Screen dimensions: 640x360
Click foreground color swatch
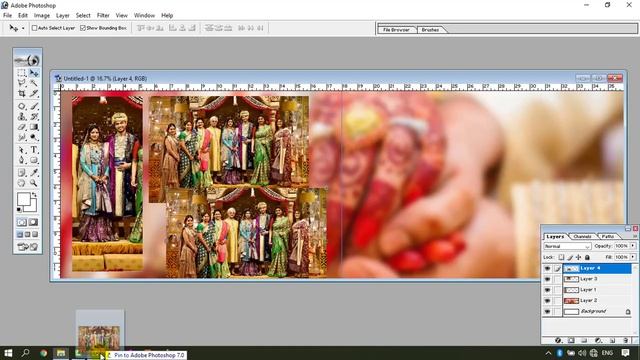[x=23, y=199]
